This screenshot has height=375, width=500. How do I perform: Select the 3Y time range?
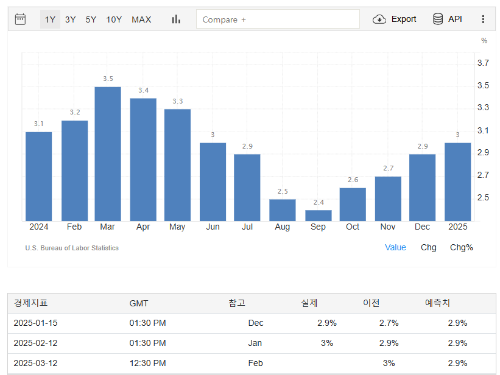pos(70,19)
